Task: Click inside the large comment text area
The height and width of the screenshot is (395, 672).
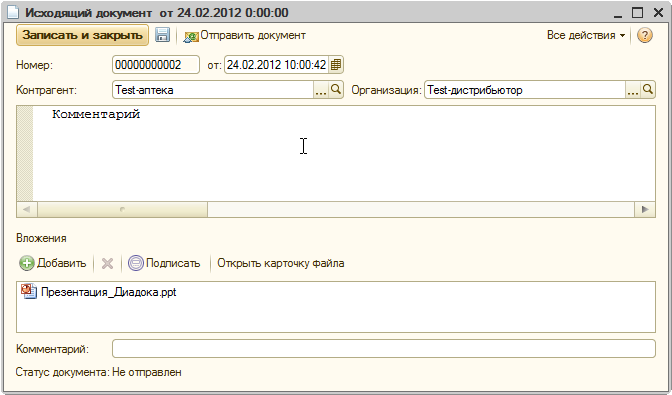Action: pos(344,153)
